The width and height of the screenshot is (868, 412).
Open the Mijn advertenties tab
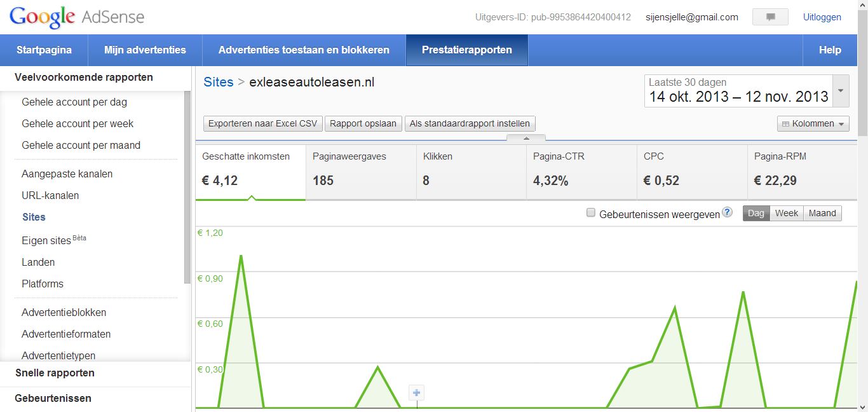pos(145,50)
